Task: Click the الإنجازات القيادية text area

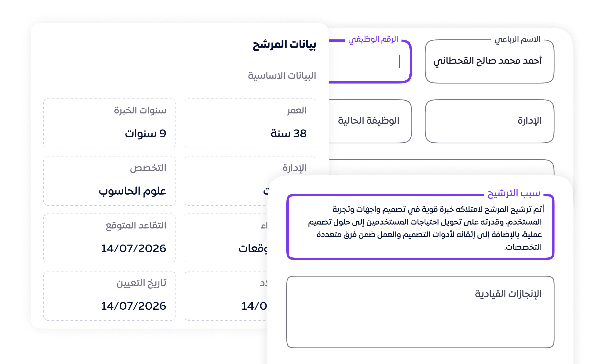Action: tap(420, 312)
